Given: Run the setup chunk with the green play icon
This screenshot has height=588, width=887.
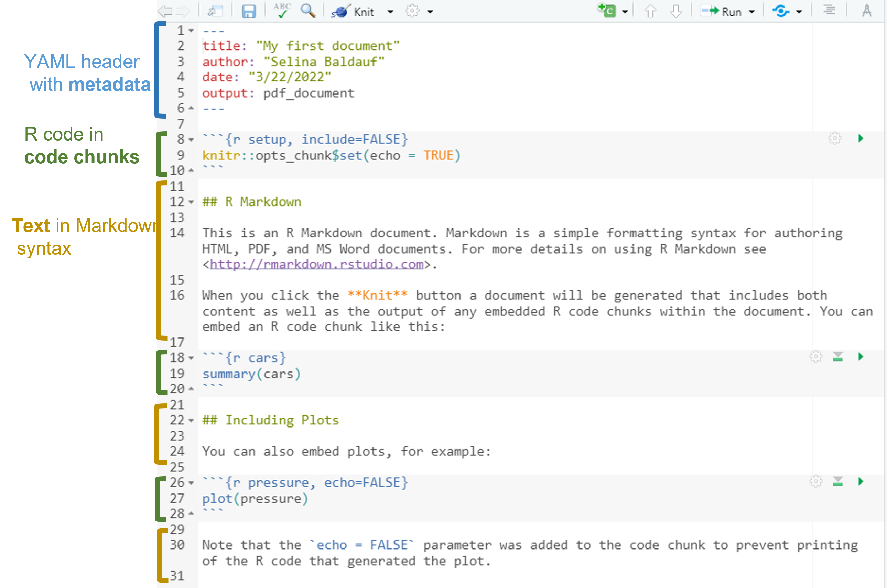Looking at the screenshot, I should [x=861, y=138].
